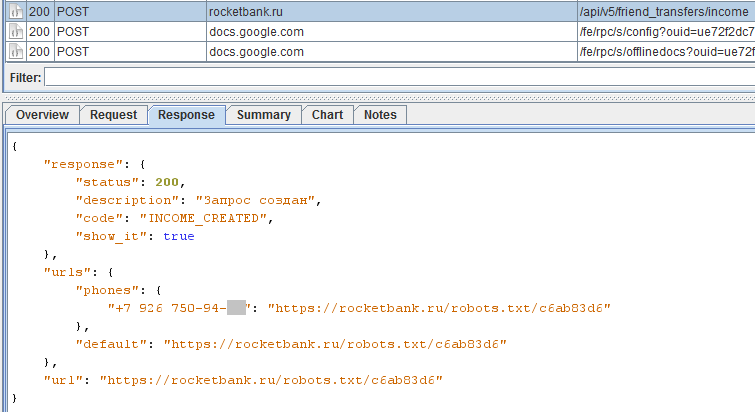This screenshot has height=412, width=755.
Task: Click the URL value beside the phone number
Action: pyautogui.click(x=439, y=308)
